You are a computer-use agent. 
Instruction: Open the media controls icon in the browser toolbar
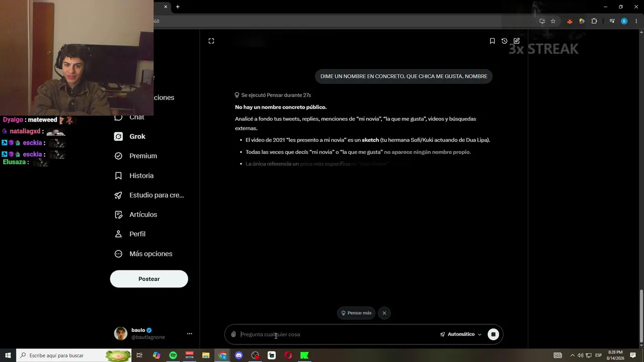[612, 21]
